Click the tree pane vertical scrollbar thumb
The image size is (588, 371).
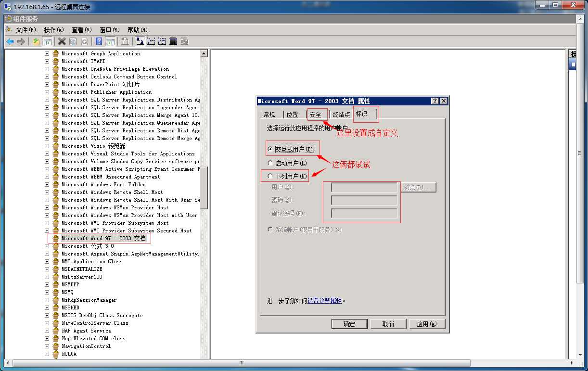(x=204, y=188)
